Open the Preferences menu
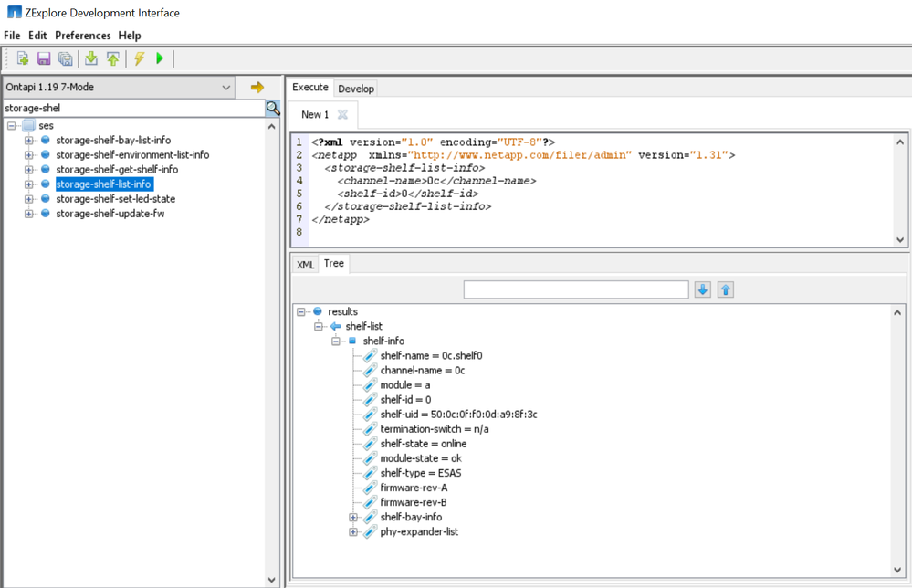The width and height of the screenshot is (912, 588). pos(82,36)
